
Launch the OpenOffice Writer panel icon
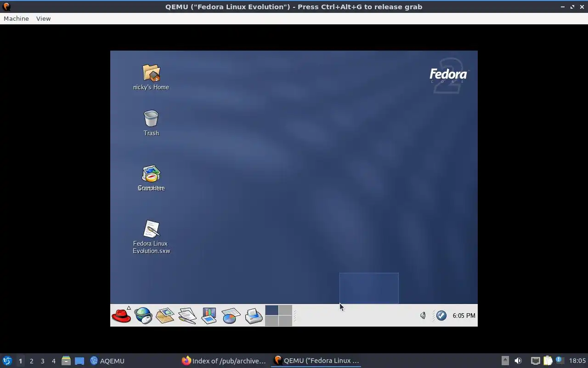[187, 316]
